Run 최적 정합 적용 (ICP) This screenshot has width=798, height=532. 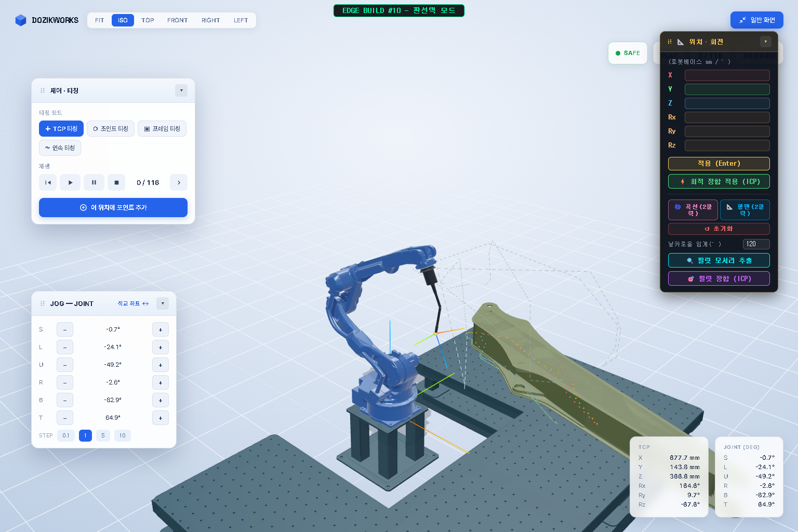(x=719, y=181)
